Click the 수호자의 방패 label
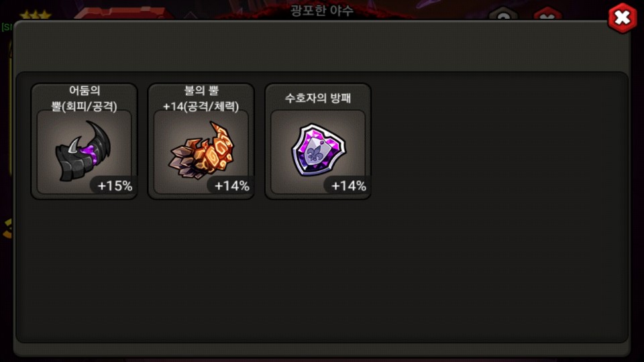The image size is (644, 362). tap(318, 98)
